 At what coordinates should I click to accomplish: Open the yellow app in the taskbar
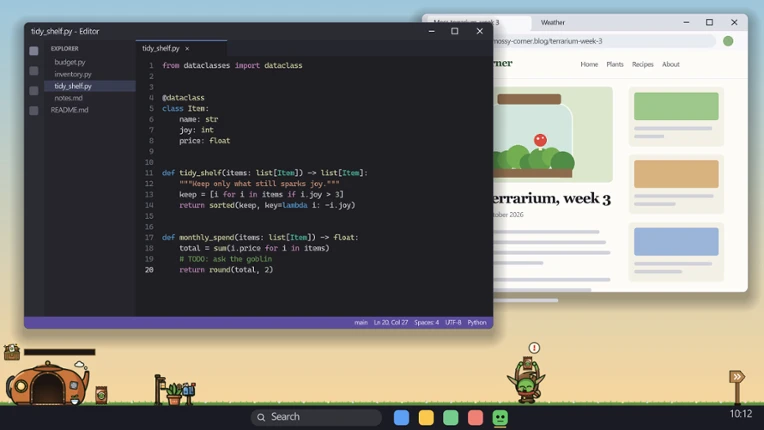[426, 418]
